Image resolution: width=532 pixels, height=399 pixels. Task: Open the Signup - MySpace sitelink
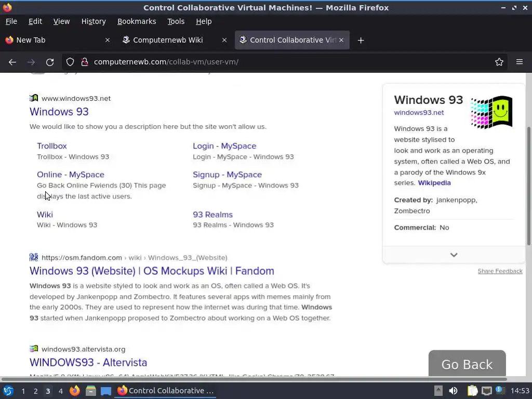pyautogui.click(x=227, y=175)
